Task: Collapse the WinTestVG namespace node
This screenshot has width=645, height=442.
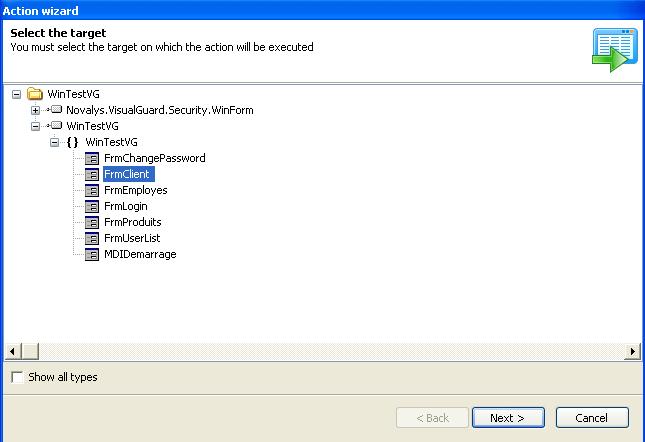Action: (55, 142)
